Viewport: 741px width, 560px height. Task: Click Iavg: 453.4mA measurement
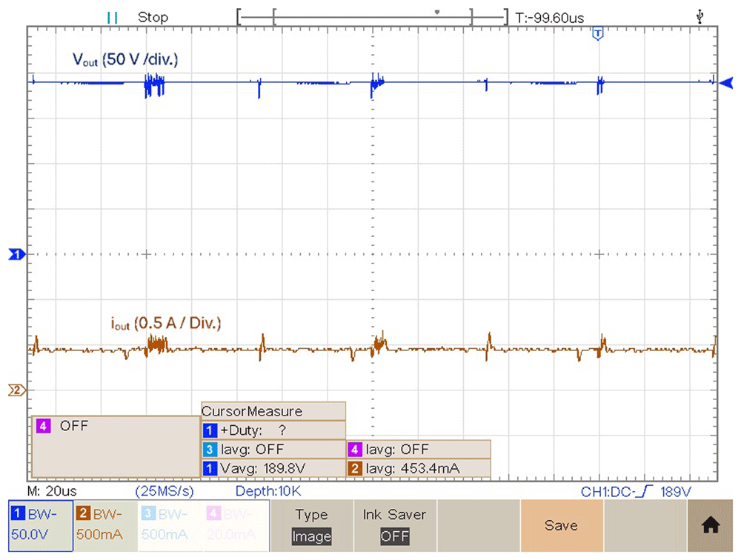(419, 468)
